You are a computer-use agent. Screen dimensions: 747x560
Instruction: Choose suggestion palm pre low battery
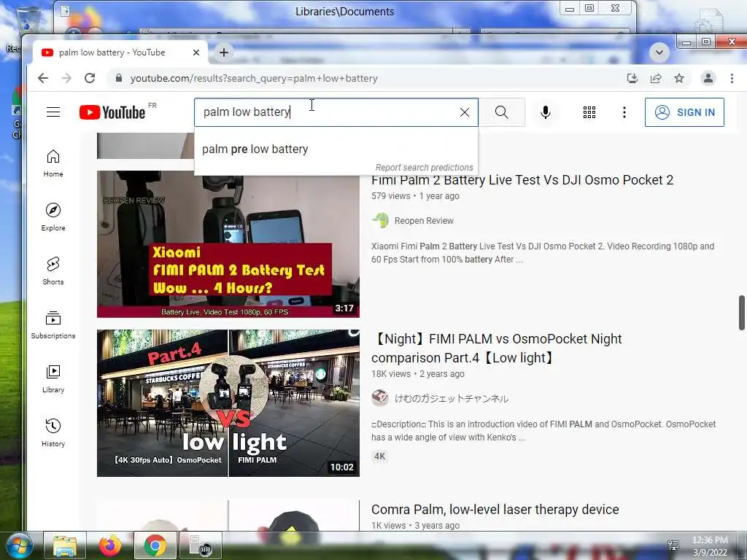pyautogui.click(x=336, y=149)
